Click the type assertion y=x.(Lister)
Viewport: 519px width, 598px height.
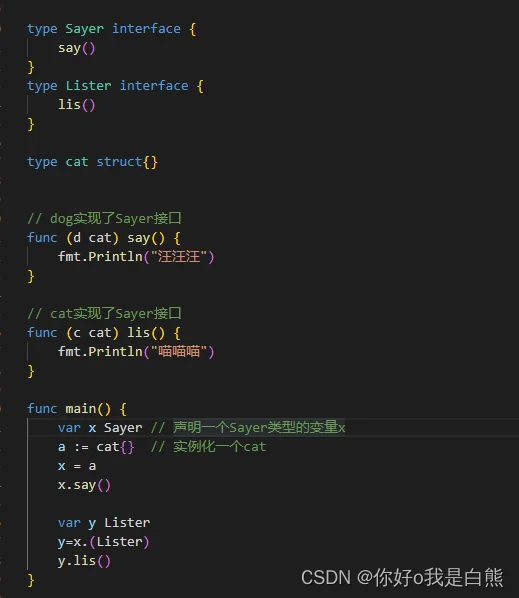(103, 542)
